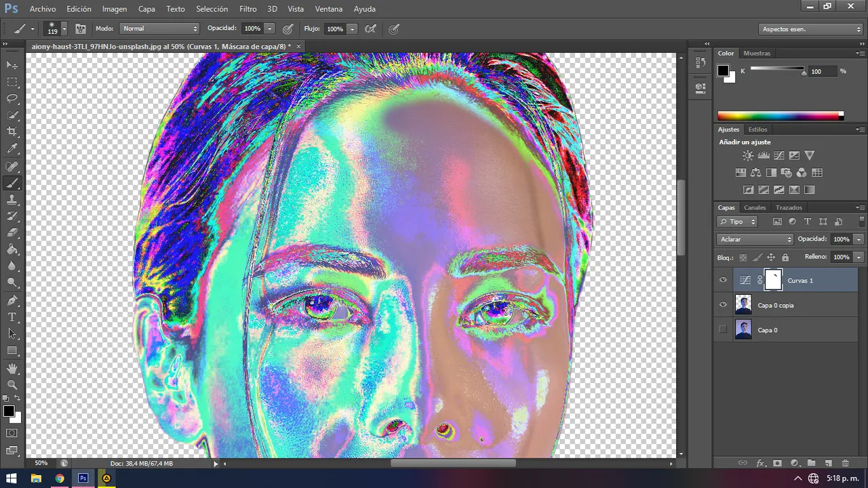Screen dimensions: 868x488
Task: Select the Rectangular Marquee tool
Action: coord(12,82)
